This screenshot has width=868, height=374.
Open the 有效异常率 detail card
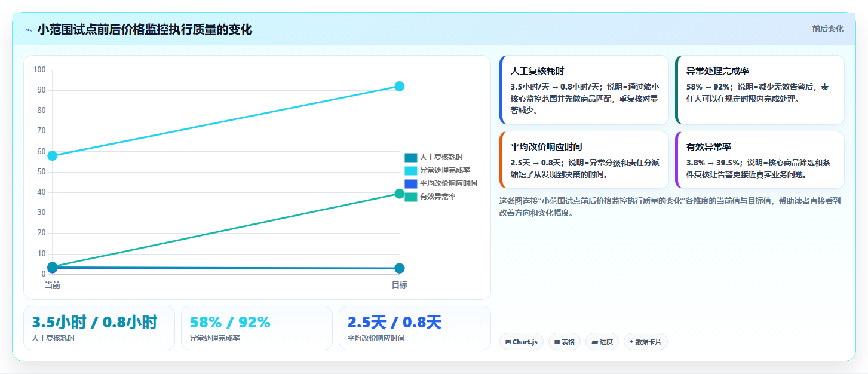pos(759,160)
